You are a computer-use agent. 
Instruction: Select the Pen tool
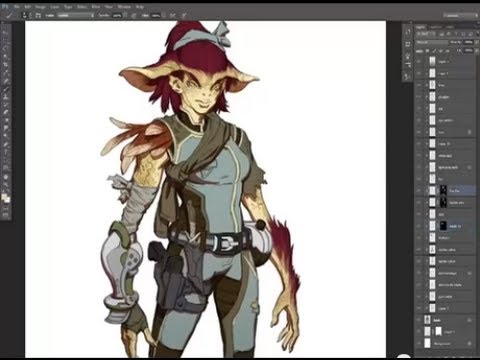pos(6,144)
